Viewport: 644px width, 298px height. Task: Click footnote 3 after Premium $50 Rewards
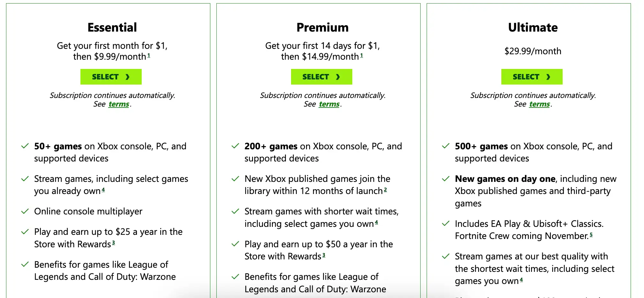point(324,255)
